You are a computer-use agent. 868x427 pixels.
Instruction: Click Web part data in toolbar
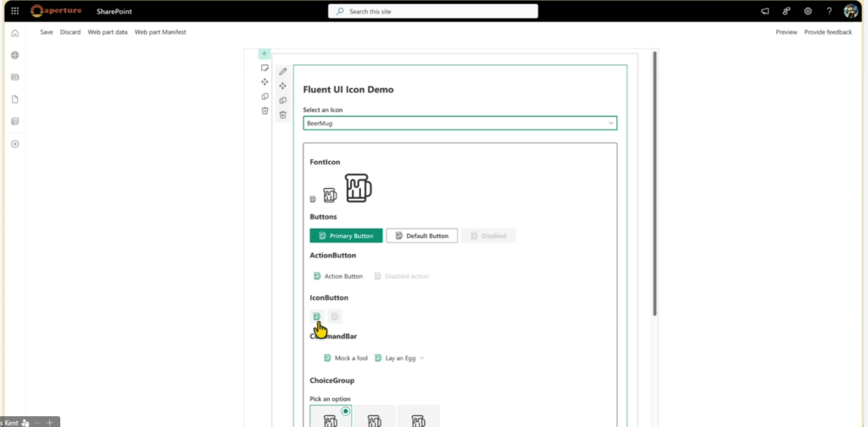point(108,32)
